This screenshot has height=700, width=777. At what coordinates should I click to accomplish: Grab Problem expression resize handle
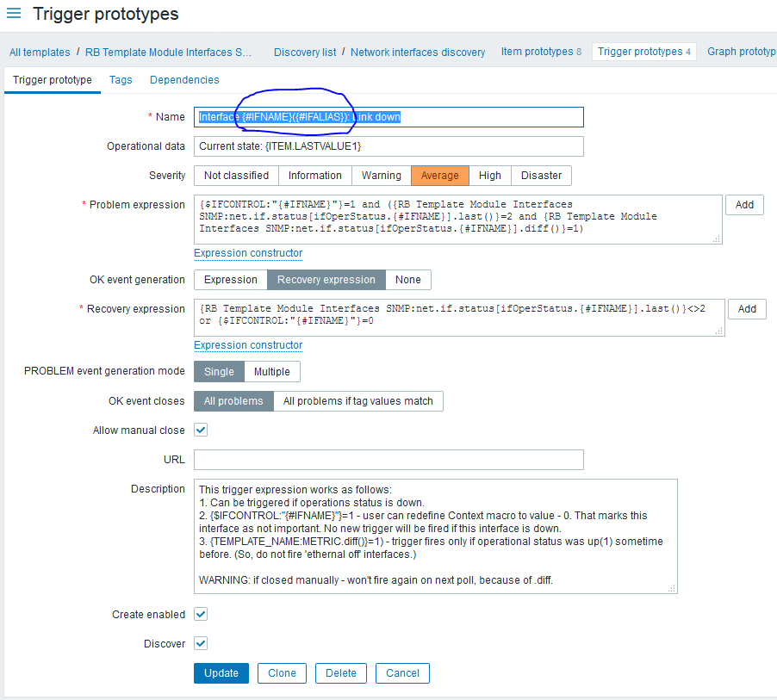(x=717, y=238)
